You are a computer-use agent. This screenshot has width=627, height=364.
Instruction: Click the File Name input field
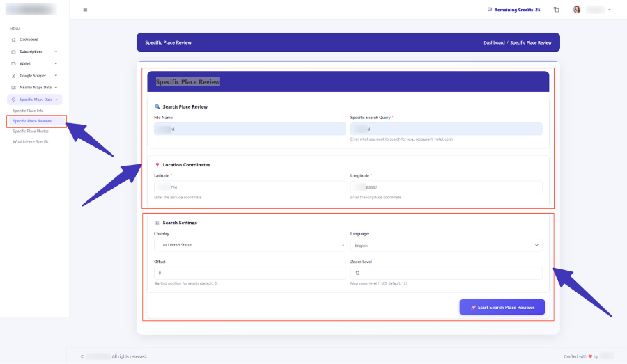[250, 129]
